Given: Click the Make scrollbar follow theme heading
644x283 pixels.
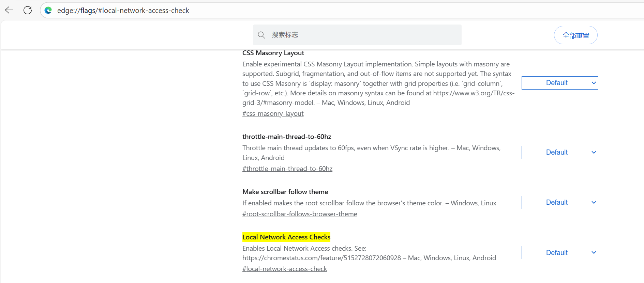Looking at the screenshot, I should (x=285, y=192).
